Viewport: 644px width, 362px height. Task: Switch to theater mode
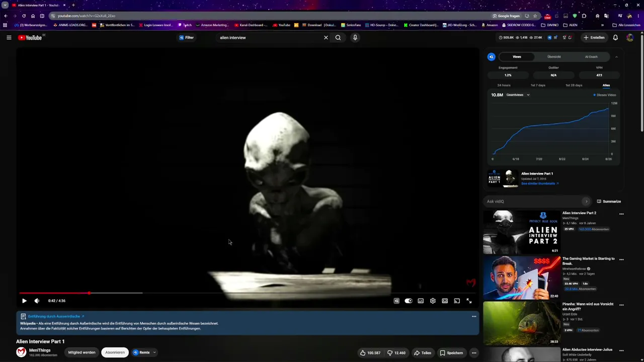click(445, 301)
